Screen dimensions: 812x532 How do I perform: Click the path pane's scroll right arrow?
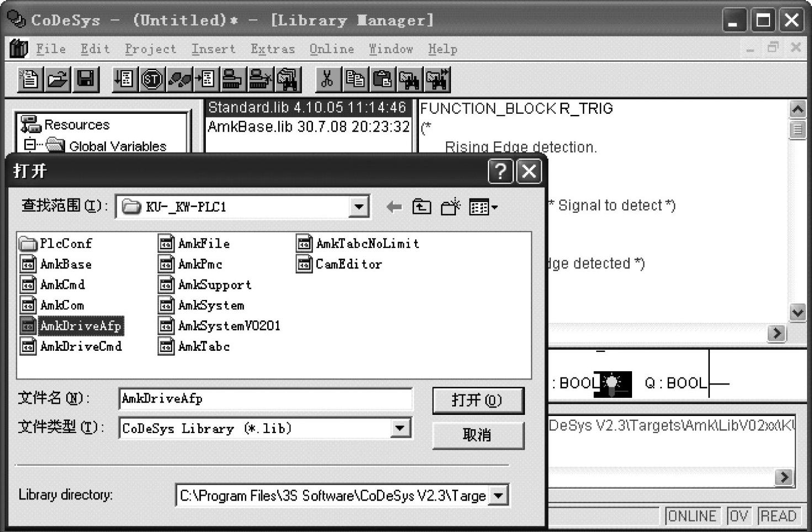tap(784, 477)
